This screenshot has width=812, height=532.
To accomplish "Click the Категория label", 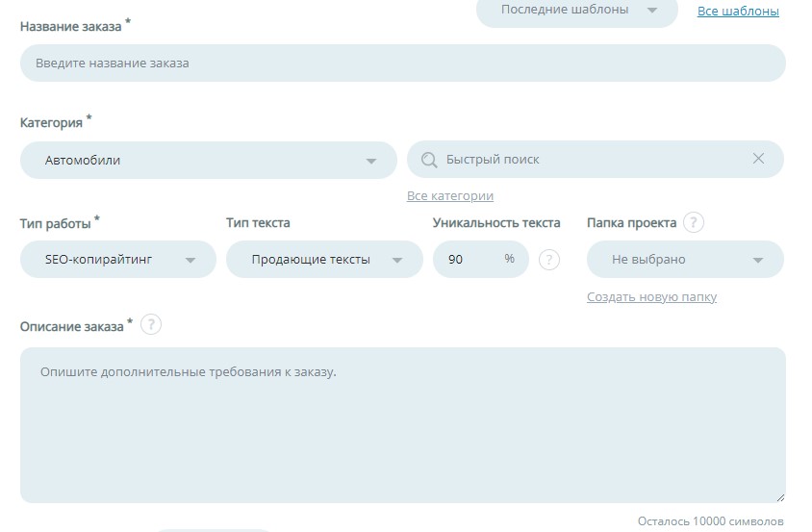I will (51, 123).
